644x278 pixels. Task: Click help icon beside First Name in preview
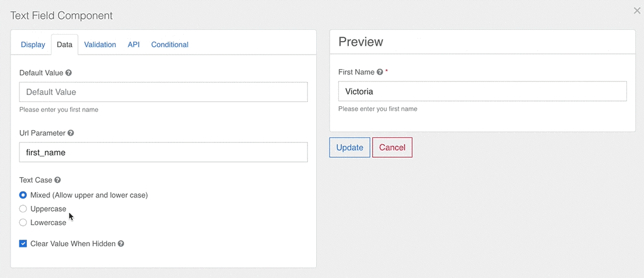pyautogui.click(x=380, y=72)
